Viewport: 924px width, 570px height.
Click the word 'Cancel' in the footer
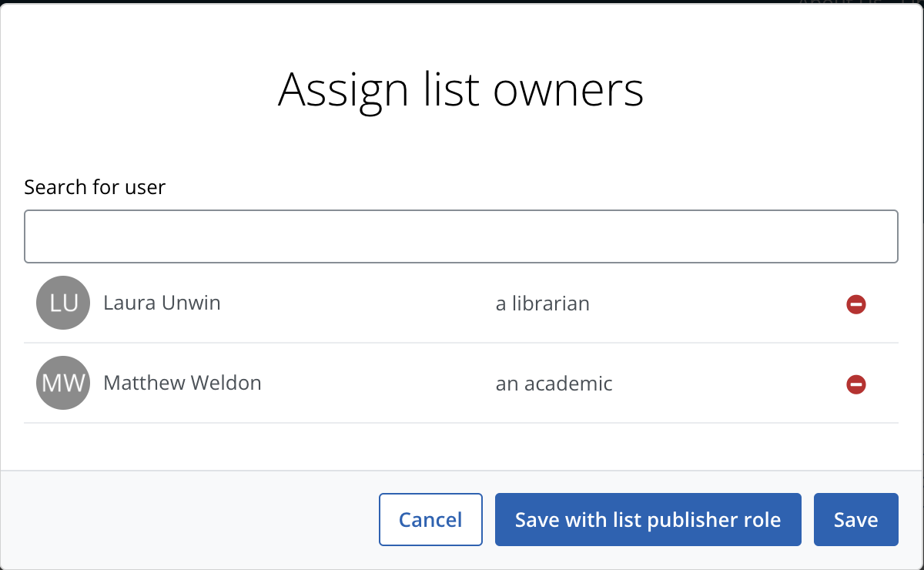[430, 520]
